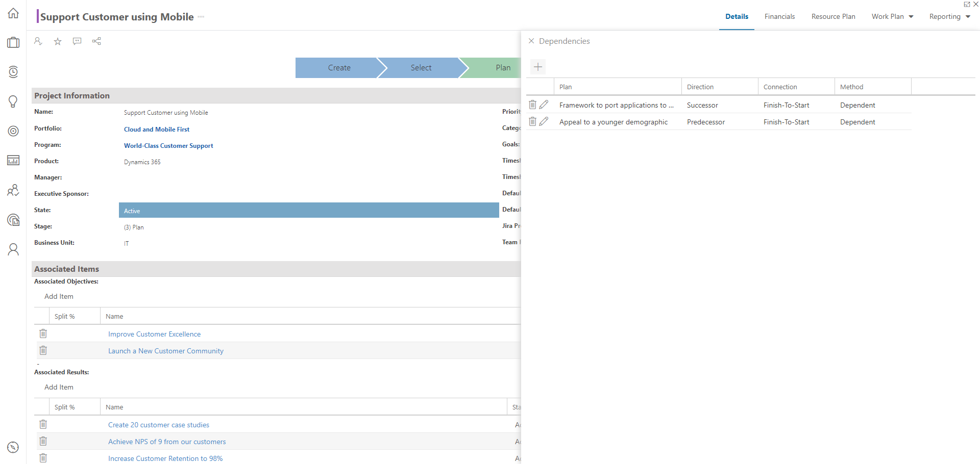
Task: Click the share dependencies icon under the title
Action: pyautogui.click(x=96, y=41)
